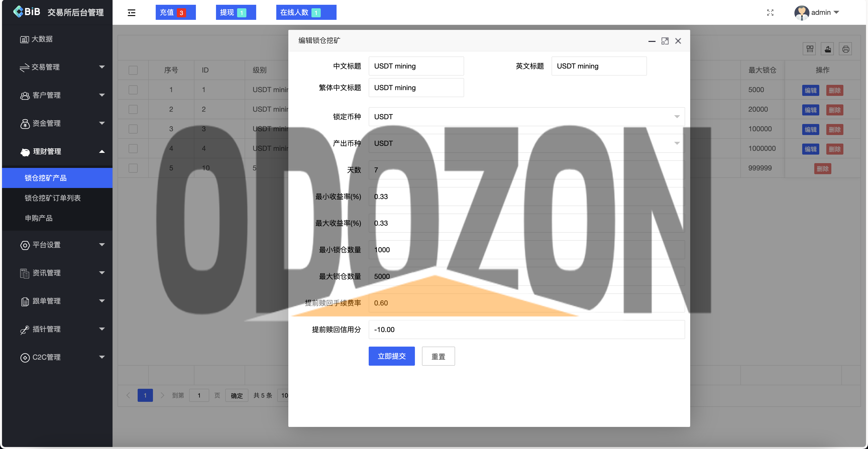Click the 理财管理 piggy bank icon
This screenshot has width=868, height=449.
(x=25, y=152)
